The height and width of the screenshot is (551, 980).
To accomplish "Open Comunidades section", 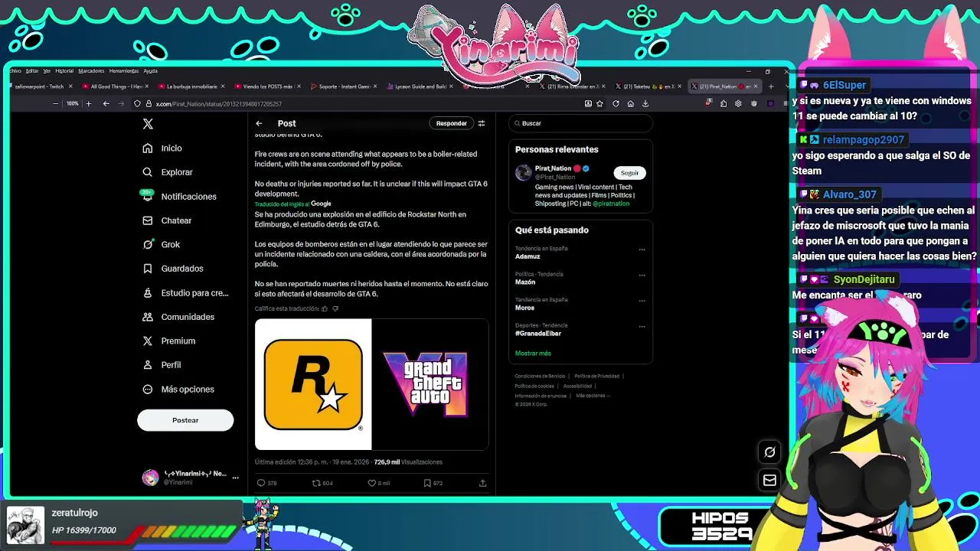I will pos(178,317).
